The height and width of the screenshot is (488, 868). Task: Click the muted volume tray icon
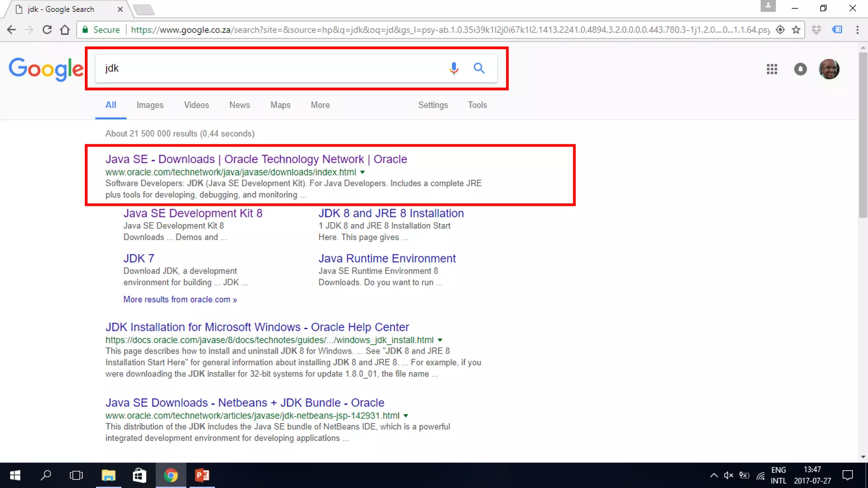(729, 475)
